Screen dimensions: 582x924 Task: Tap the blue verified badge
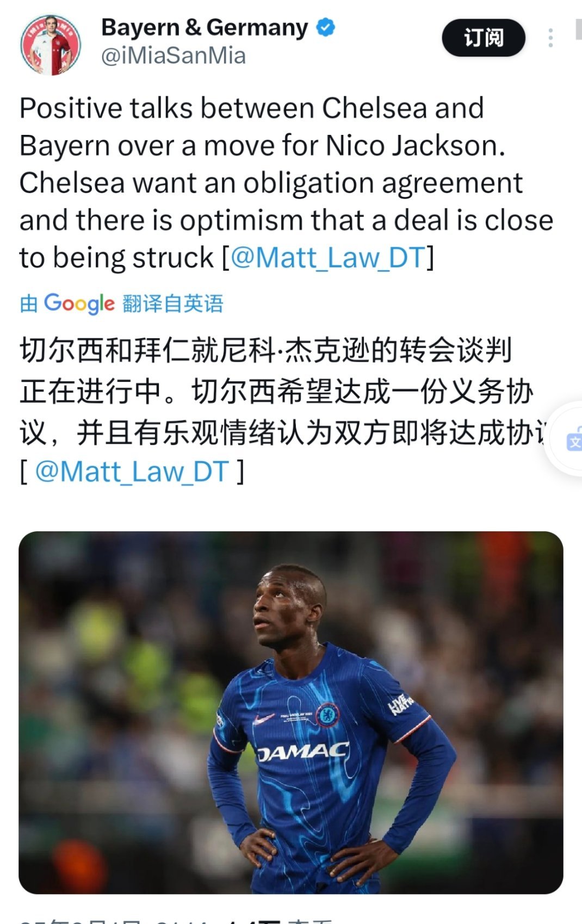click(x=326, y=27)
